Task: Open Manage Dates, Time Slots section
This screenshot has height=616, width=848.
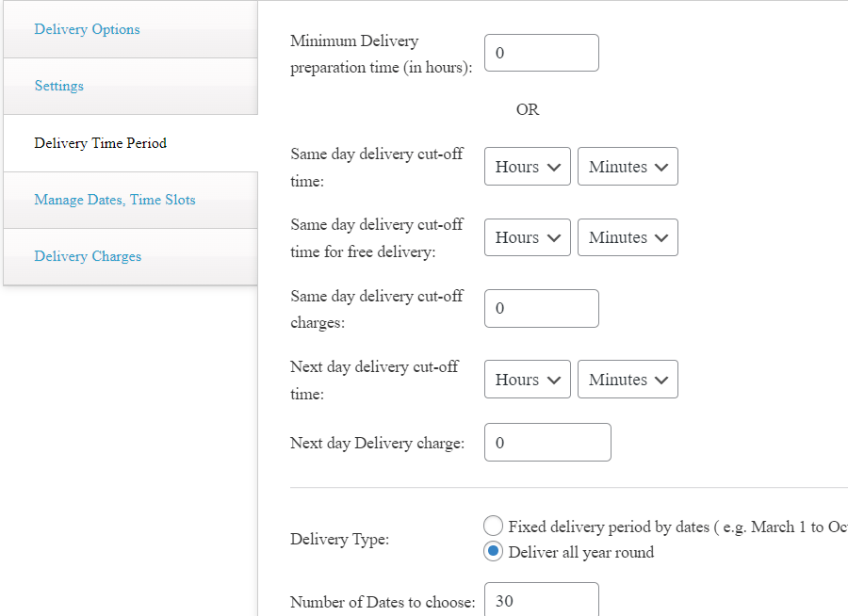Action: click(114, 200)
